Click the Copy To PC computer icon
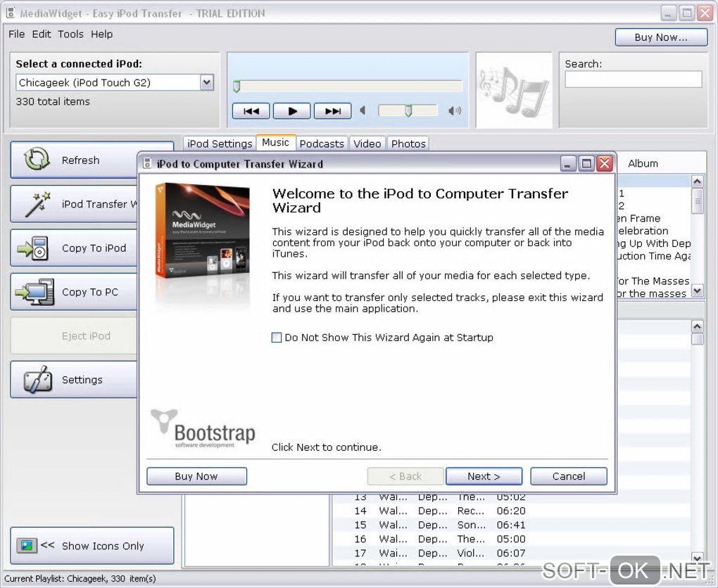Viewport: 718px width, 588px height. [x=34, y=292]
